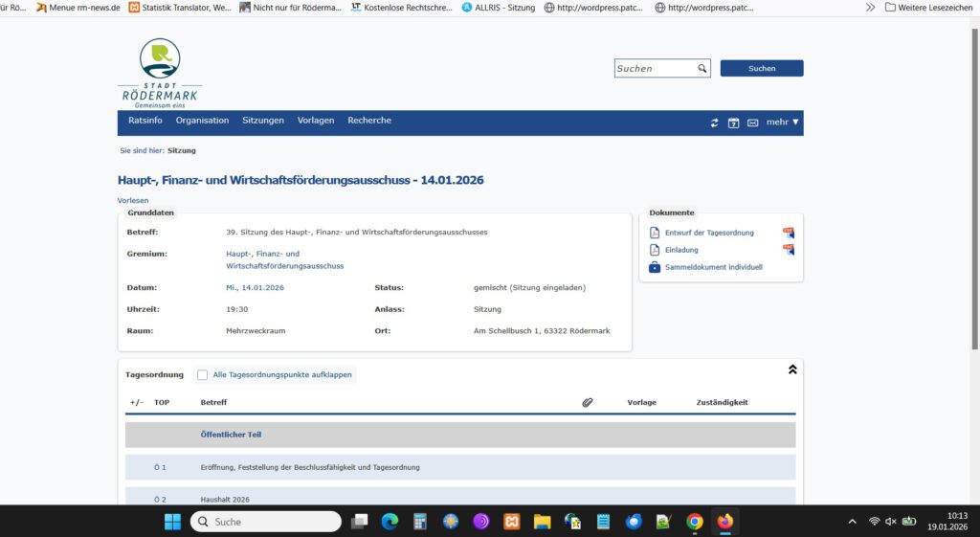The image size is (980, 537).
Task: Show hidden system tray icons
Action: pos(852,522)
